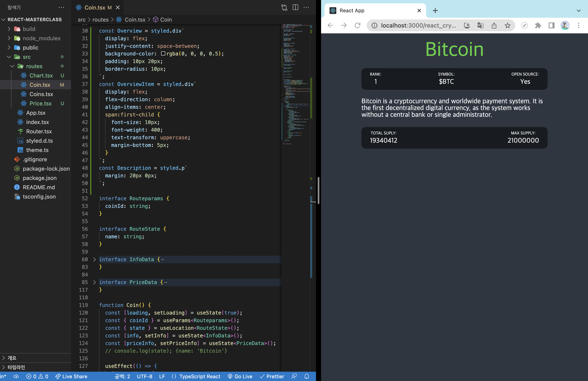Bookmark page with the star icon
This screenshot has height=381, width=588.
pyautogui.click(x=507, y=25)
